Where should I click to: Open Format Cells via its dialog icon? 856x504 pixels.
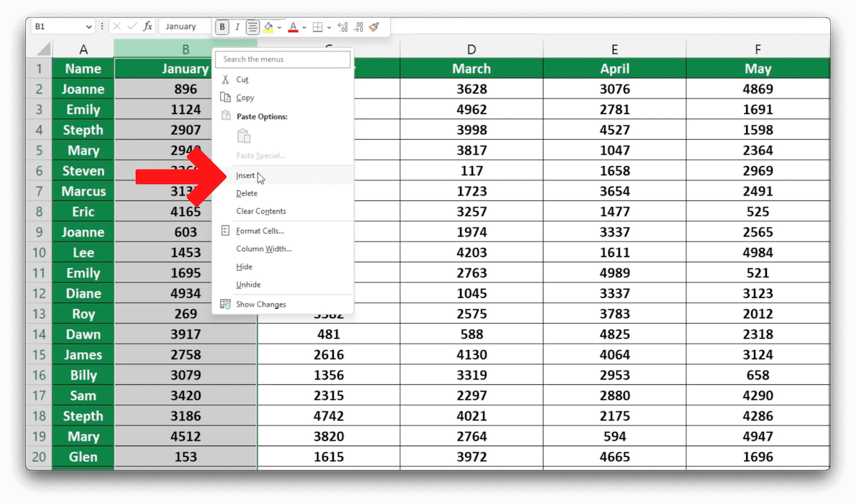click(225, 230)
